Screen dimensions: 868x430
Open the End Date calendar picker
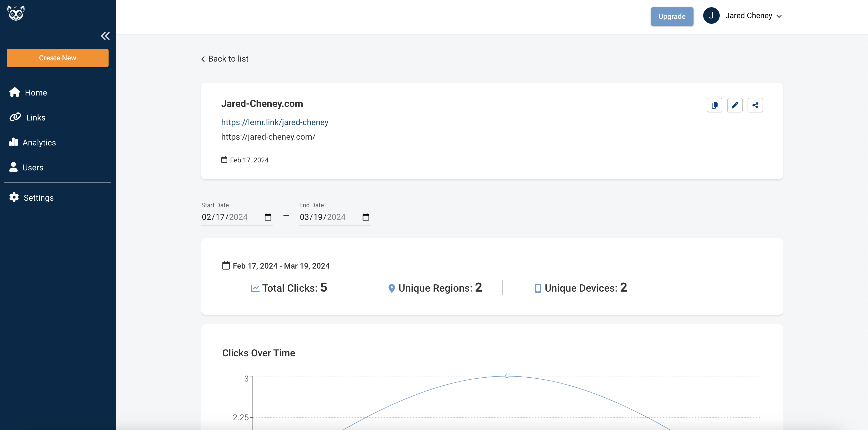366,217
